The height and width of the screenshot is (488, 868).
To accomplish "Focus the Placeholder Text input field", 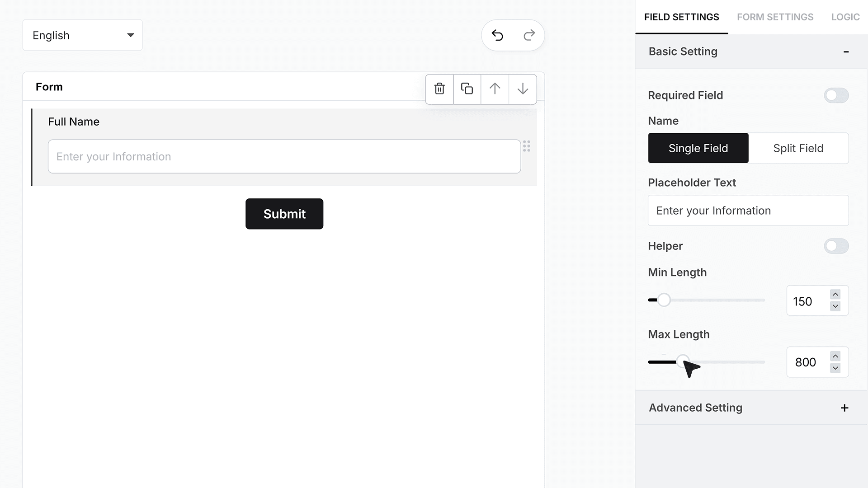I will [748, 211].
